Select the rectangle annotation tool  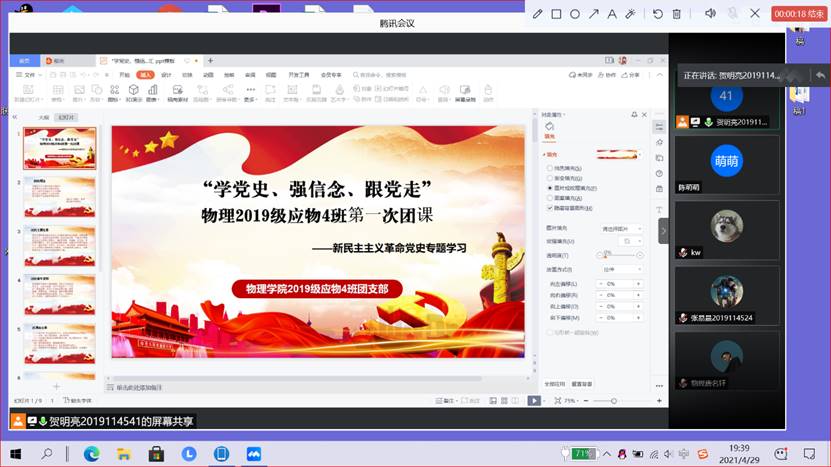tap(556, 14)
